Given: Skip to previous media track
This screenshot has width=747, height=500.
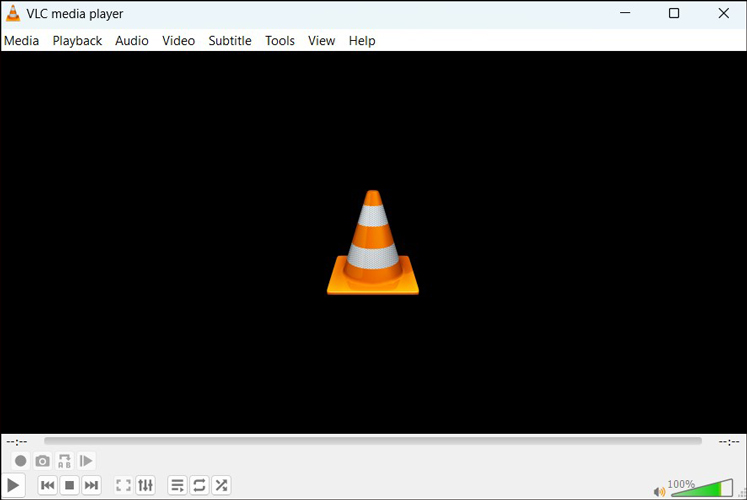Looking at the screenshot, I should click(48, 485).
